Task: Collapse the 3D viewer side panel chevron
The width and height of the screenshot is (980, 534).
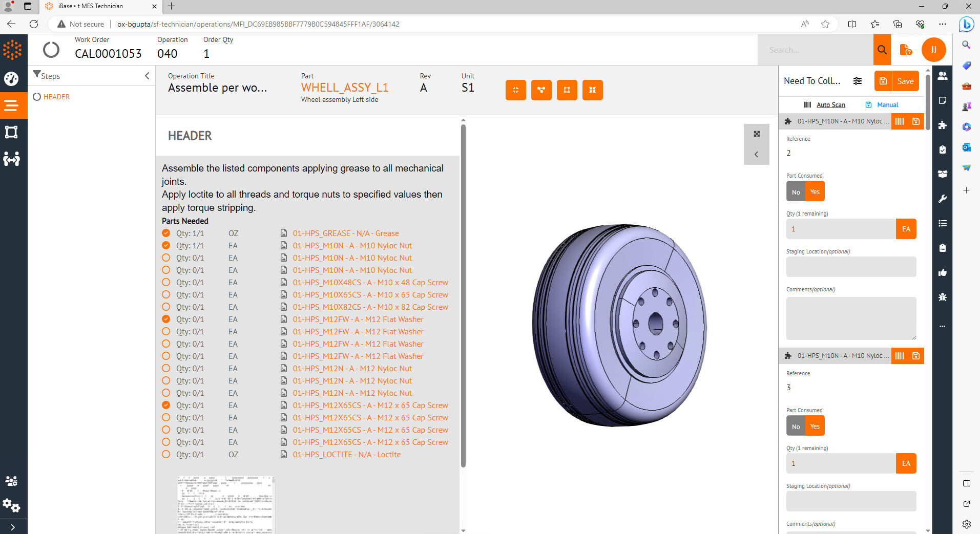Action: 757,154
